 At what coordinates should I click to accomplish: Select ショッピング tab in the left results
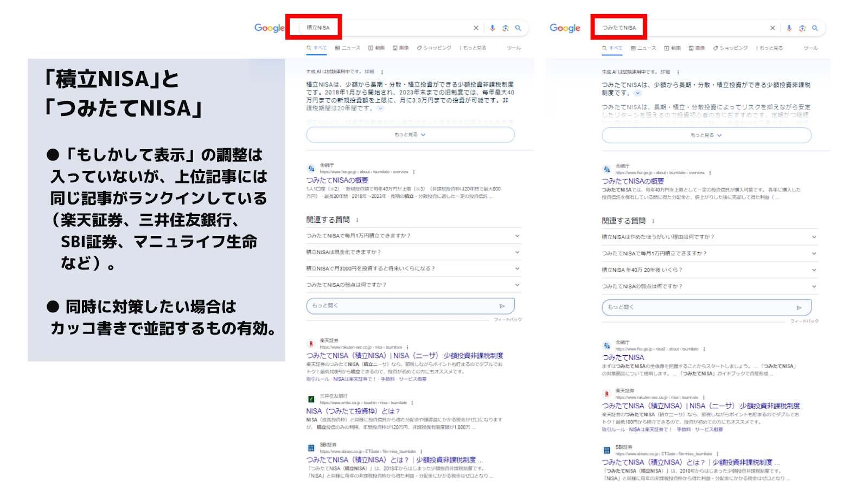click(434, 48)
